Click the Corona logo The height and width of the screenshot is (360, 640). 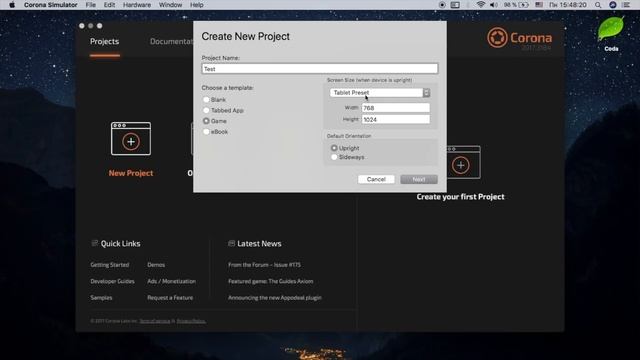tap(519, 38)
